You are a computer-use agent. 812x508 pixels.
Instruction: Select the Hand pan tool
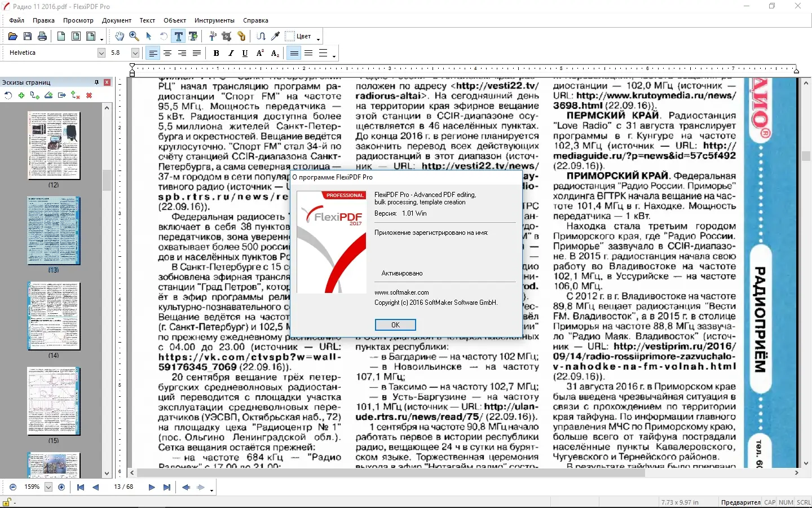[120, 36]
